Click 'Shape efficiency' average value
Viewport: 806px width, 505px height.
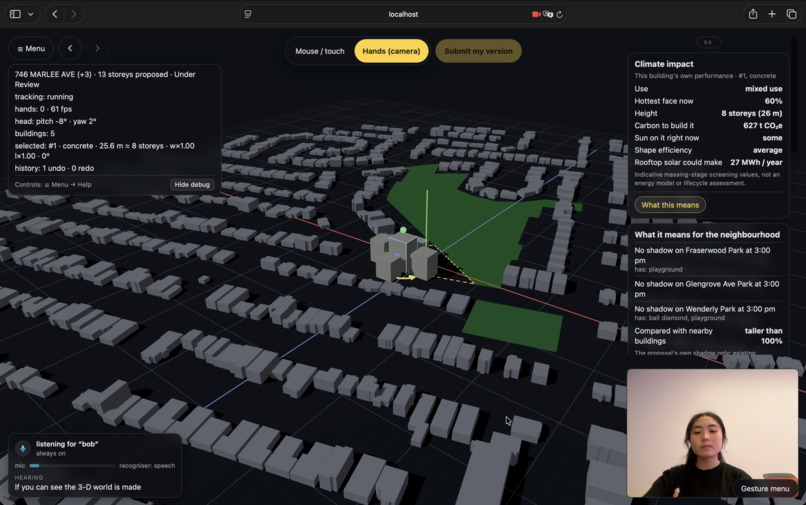coord(767,150)
